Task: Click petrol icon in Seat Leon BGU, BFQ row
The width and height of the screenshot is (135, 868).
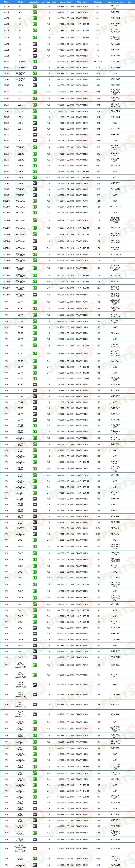Action: tap(35, 111)
